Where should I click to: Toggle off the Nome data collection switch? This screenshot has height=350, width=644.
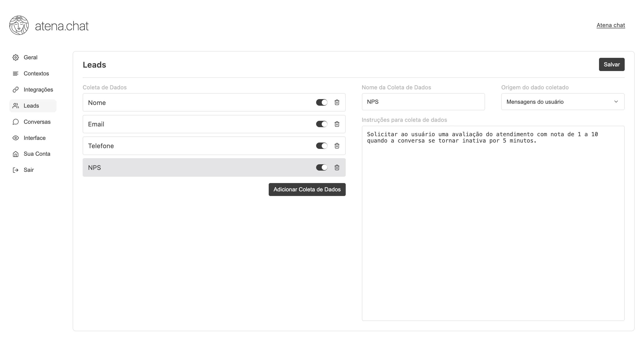click(322, 102)
